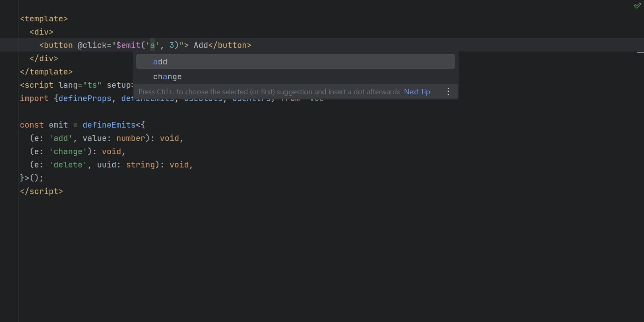Select the 'add' completion suggestion
The width and height of the screenshot is (644, 322).
tap(295, 62)
